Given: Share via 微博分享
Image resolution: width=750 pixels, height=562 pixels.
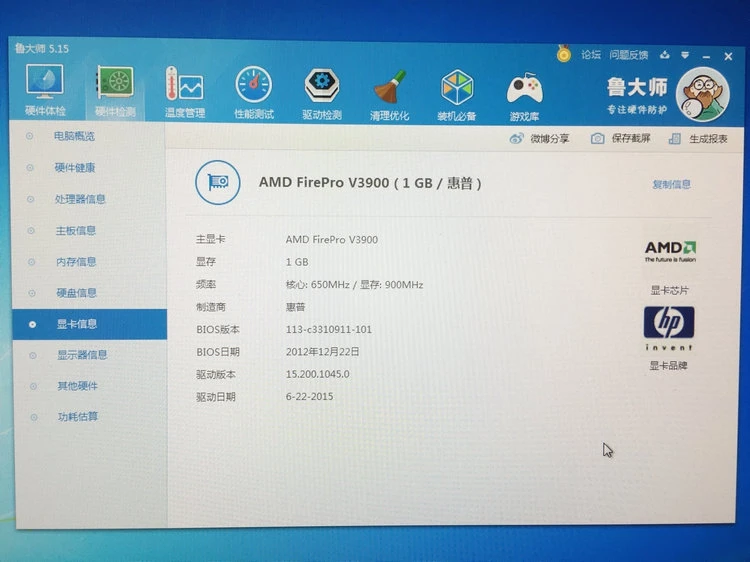Looking at the screenshot, I should (x=539, y=139).
